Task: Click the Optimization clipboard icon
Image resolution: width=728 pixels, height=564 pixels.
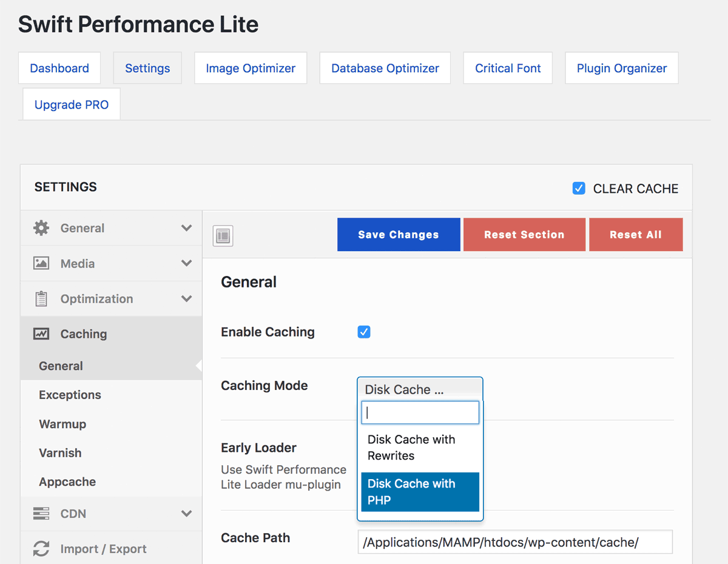Action: [41, 298]
